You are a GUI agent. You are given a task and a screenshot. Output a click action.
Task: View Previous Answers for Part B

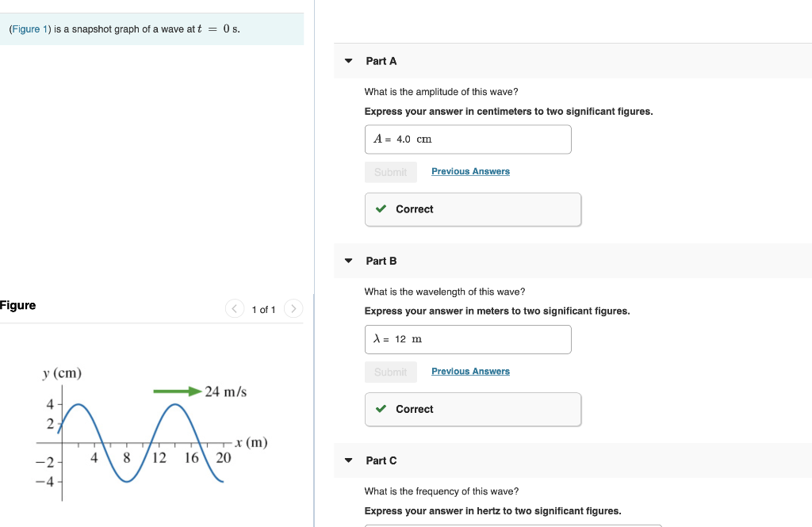coord(470,371)
